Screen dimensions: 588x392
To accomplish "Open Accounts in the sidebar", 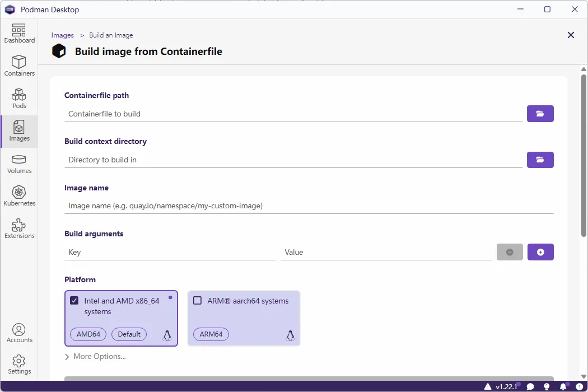I will (19, 333).
